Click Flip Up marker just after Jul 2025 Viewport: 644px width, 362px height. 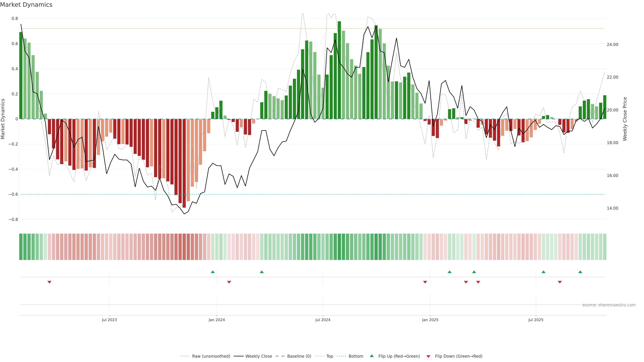click(x=544, y=272)
